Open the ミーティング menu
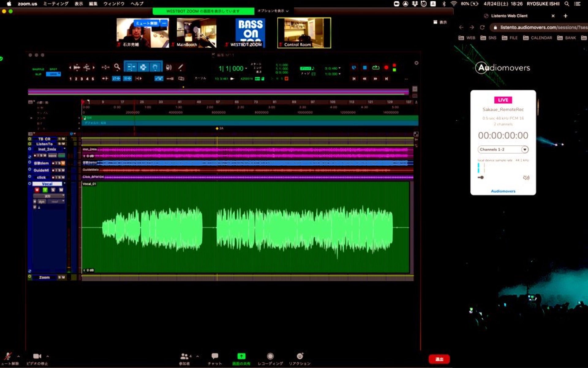588x368 pixels. coord(55,4)
